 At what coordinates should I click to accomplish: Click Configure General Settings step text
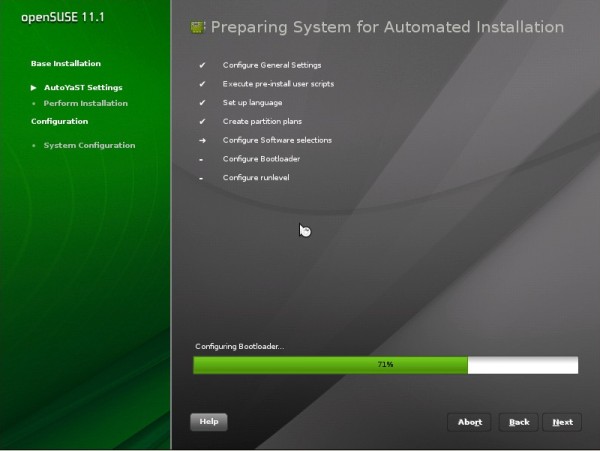[272, 65]
